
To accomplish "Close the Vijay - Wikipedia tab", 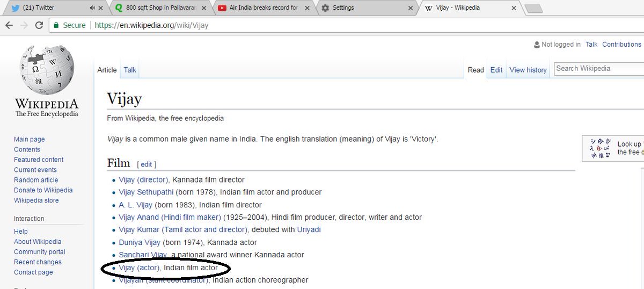I will (x=514, y=8).
